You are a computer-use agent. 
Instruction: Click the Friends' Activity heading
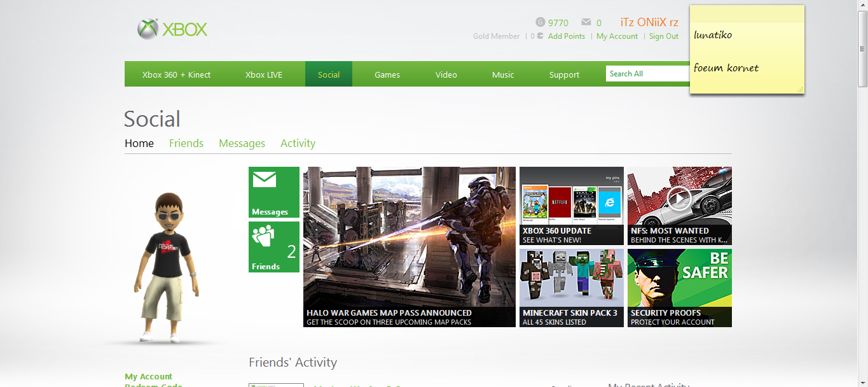click(293, 362)
